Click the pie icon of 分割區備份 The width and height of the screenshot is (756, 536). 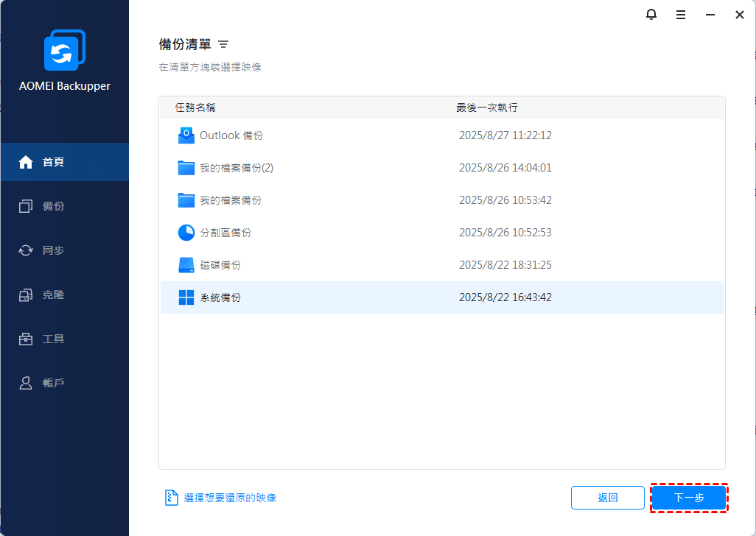point(186,233)
